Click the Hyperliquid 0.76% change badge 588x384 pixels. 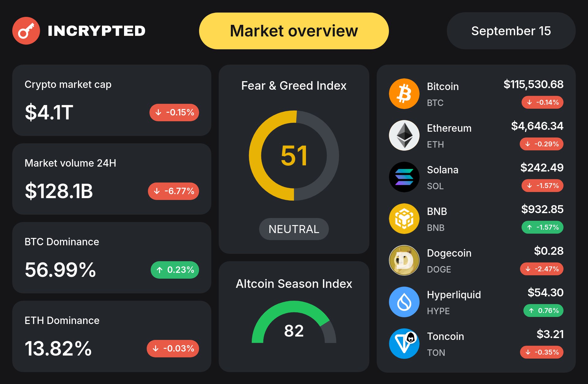[544, 311]
